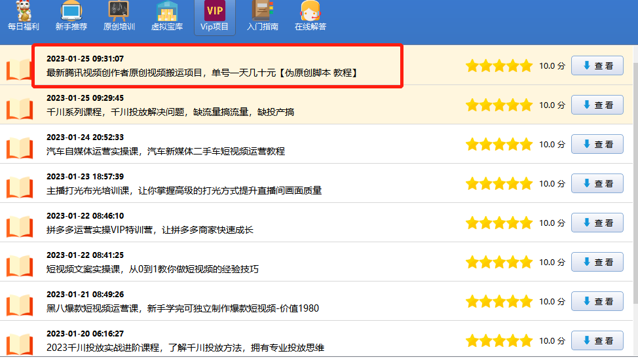The image size is (638, 364).
Task: Click timestamp 2023-01-25 09:31:07
Action: click(x=85, y=58)
